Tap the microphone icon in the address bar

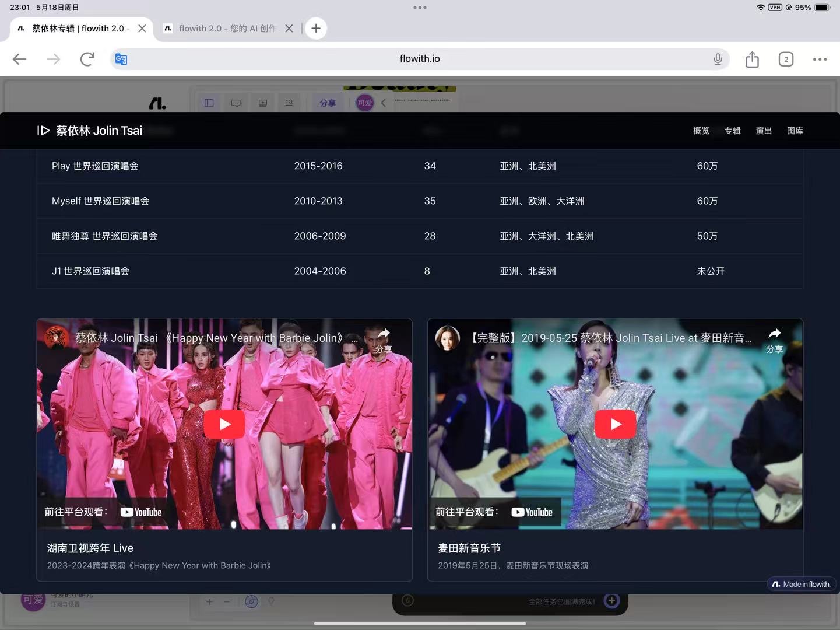click(718, 59)
